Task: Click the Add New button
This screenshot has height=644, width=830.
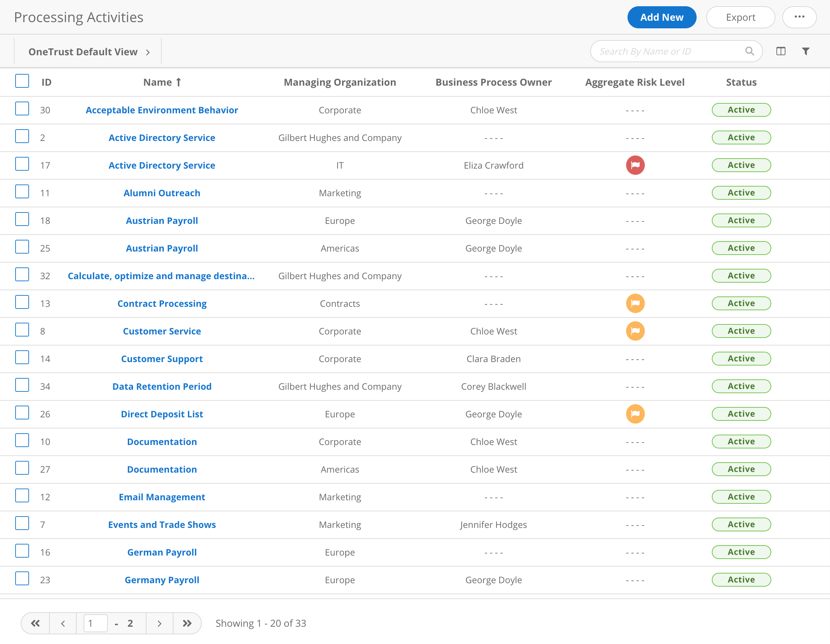Action: tap(662, 17)
